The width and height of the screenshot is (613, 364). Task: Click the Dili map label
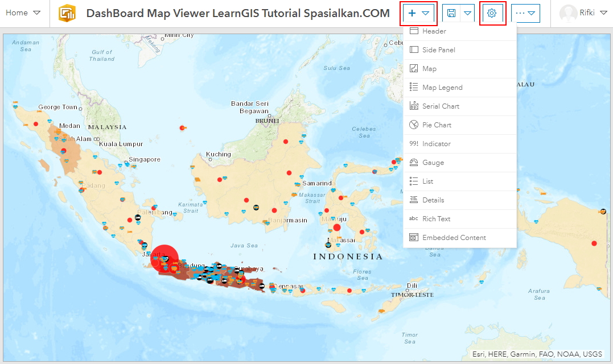pyautogui.click(x=412, y=286)
